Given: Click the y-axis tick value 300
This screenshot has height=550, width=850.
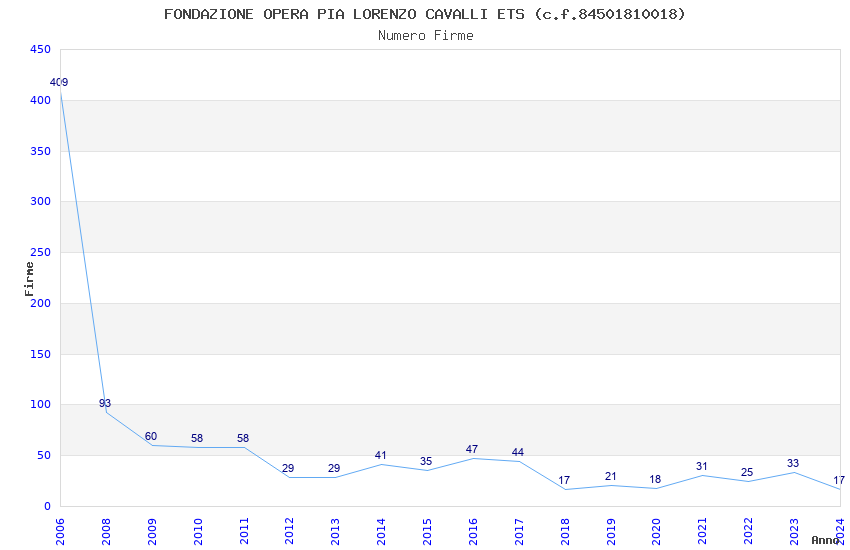Looking at the screenshot, I should pyautogui.click(x=41, y=201).
